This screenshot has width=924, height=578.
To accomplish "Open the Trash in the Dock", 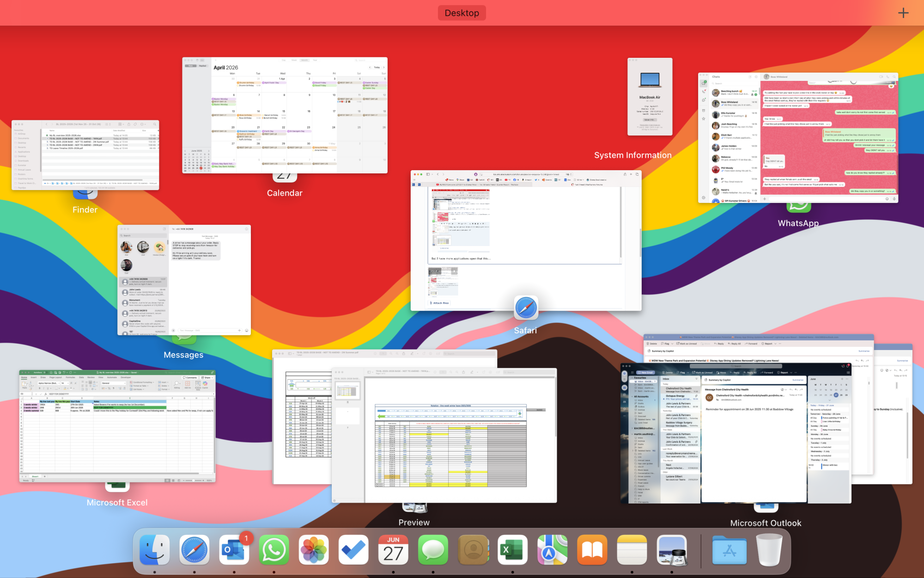I will click(x=769, y=550).
